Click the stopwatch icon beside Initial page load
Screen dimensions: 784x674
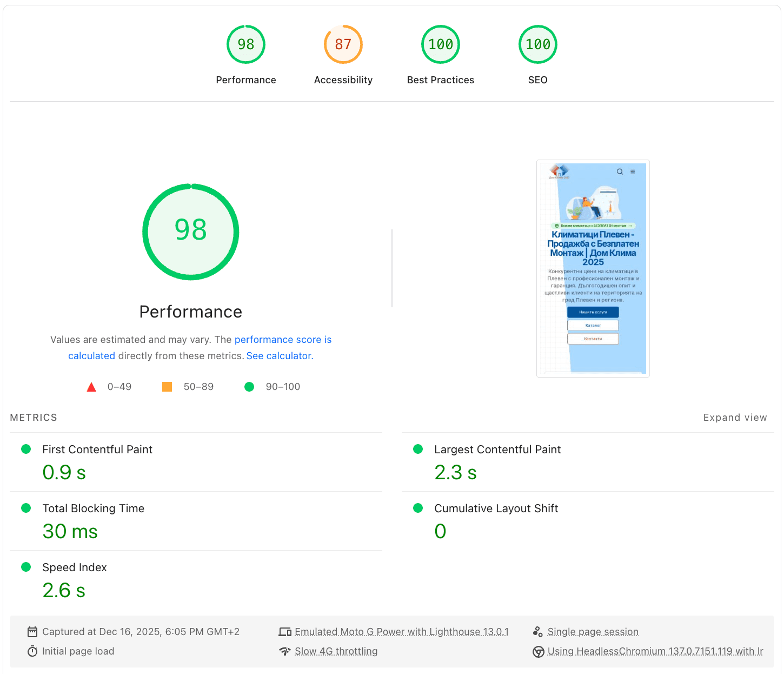pyautogui.click(x=32, y=651)
